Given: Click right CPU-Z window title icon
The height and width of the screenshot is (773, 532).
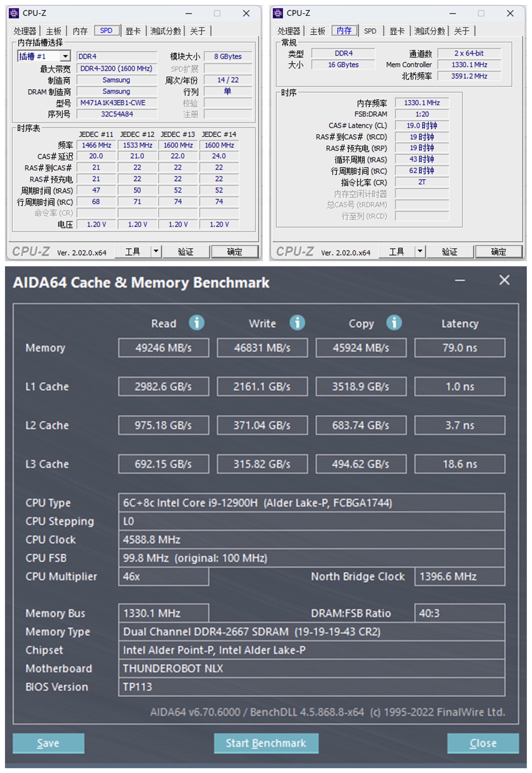Looking at the screenshot, I should 278,13.
